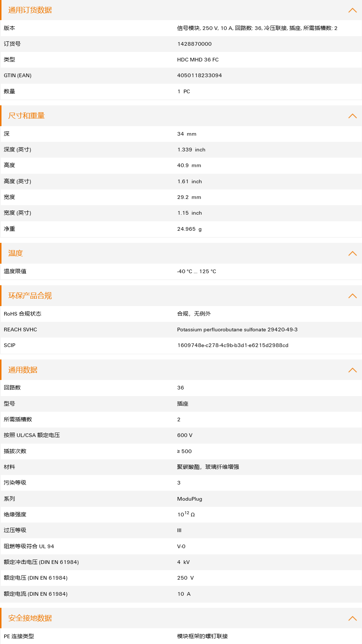Click the 版本 description value
The image size is (362, 644).
(x=257, y=28)
